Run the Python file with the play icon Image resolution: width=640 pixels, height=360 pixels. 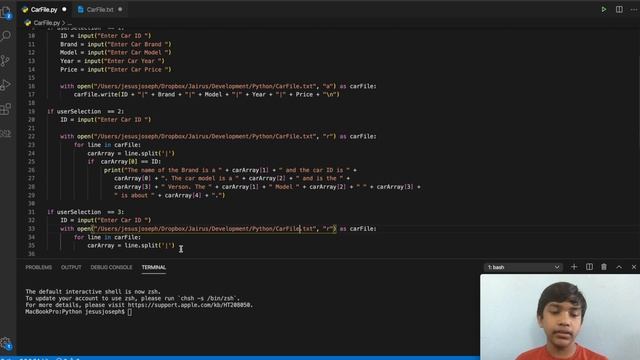(x=603, y=9)
